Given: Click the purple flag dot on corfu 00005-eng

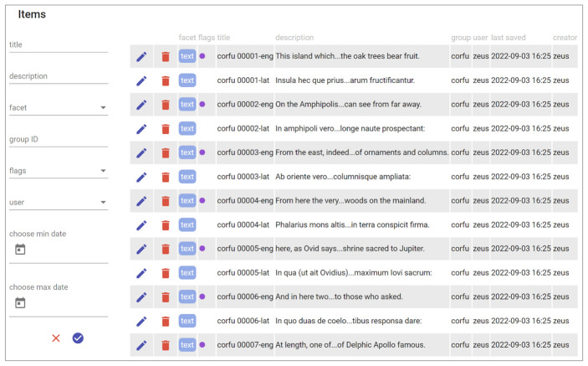Looking at the screenshot, I should point(202,249).
